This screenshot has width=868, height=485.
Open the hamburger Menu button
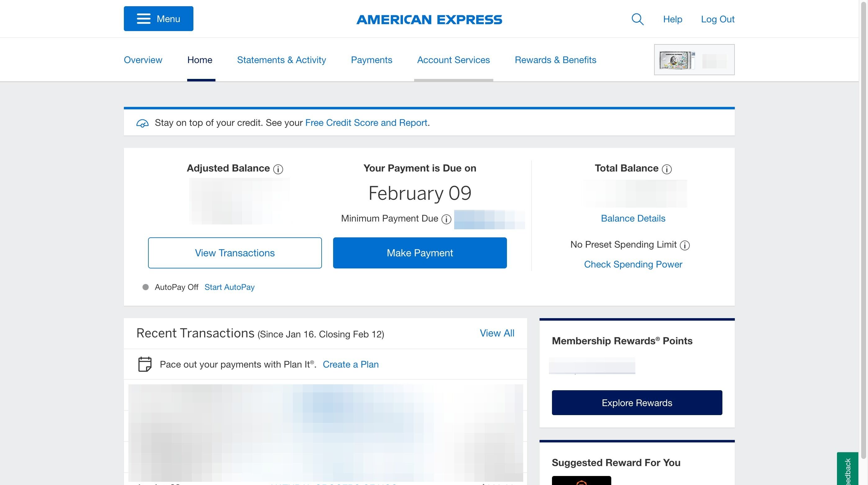pyautogui.click(x=158, y=19)
